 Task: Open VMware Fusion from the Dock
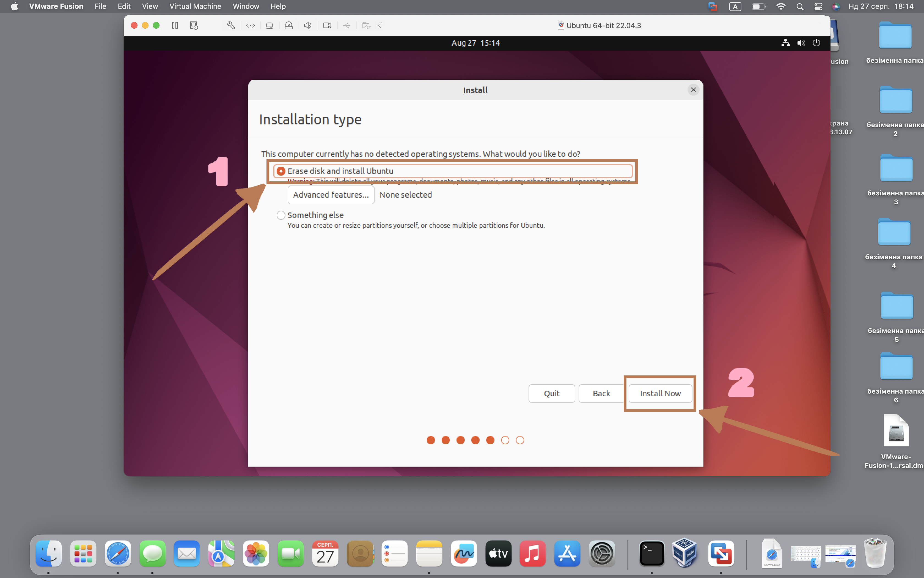pyautogui.click(x=721, y=553)
